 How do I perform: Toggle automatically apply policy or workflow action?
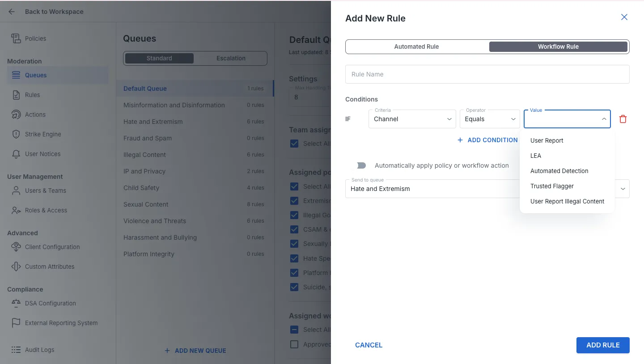pos(361,165)
